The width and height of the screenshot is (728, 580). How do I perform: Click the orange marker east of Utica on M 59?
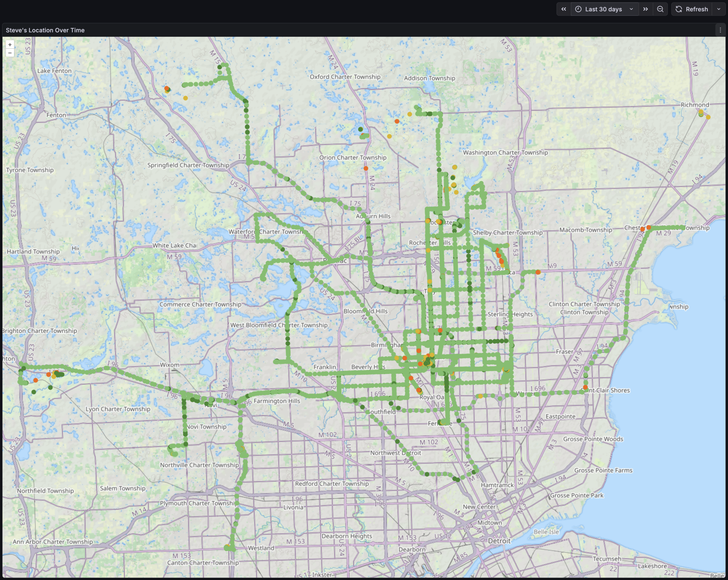(538, 272)
